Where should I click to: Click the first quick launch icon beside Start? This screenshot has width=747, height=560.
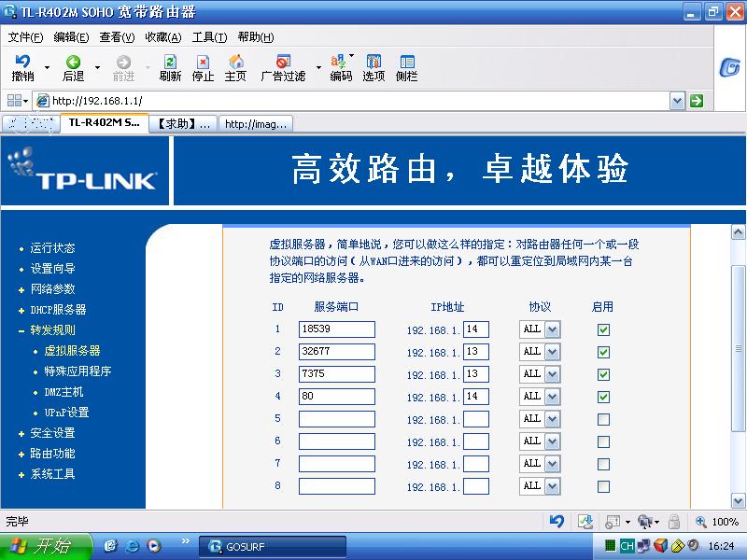point(110,546)
